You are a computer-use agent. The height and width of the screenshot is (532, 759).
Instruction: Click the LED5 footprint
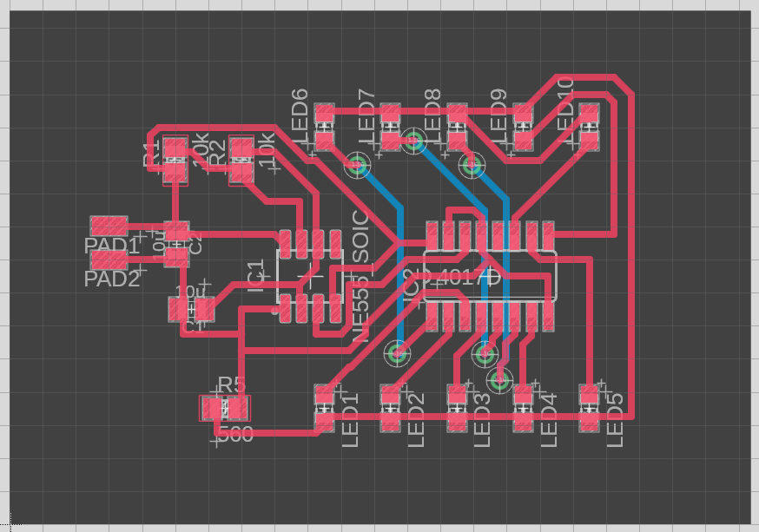589,409
